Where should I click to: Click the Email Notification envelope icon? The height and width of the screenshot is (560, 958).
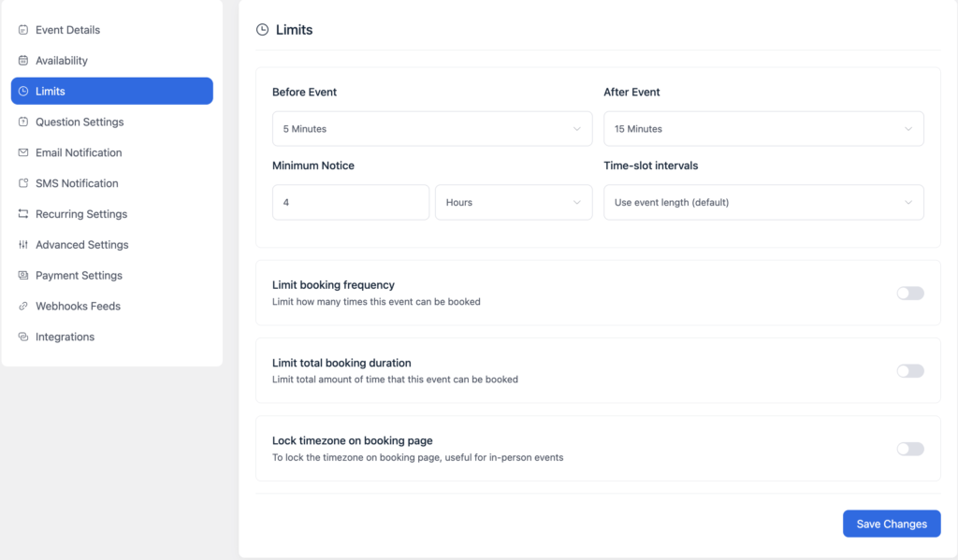tap(23, 152)
